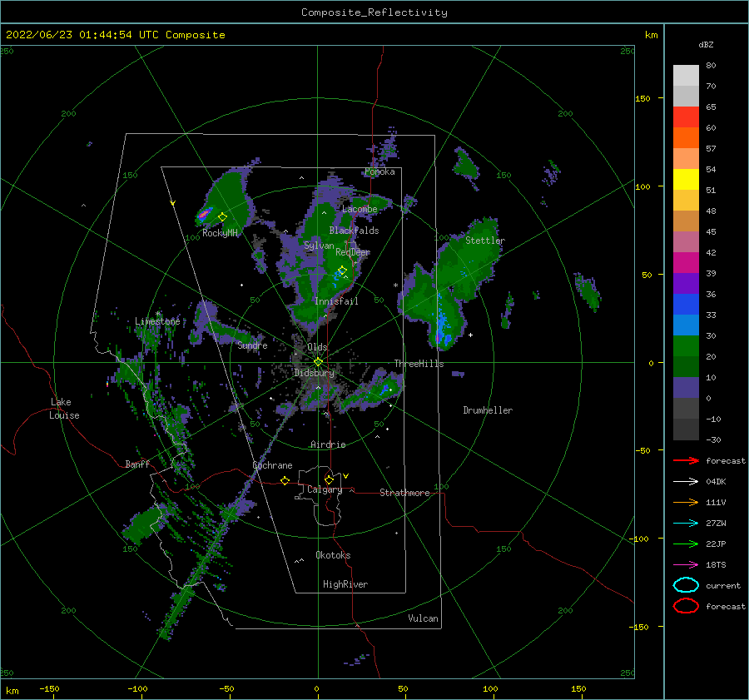Click the Didsbury label

pyautogui.click(x=315, y=373)
